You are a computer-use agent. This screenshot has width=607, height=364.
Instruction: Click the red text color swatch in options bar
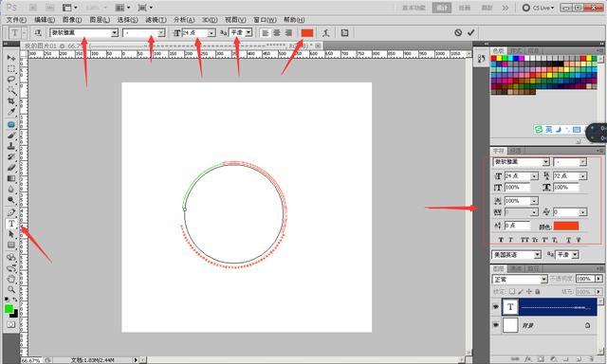click(x=307, y=33)
